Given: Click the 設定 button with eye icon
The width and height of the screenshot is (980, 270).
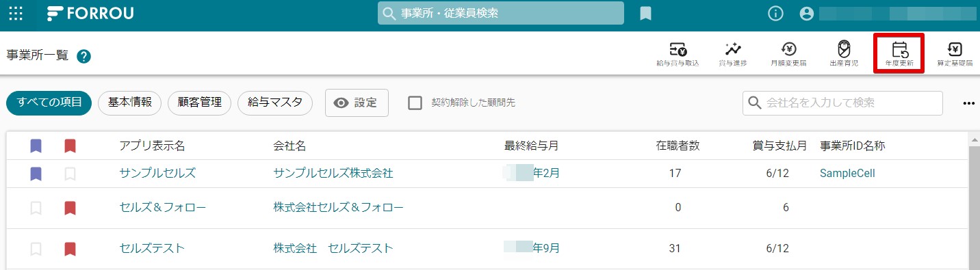Looking at the screenshot, I should pos(357,103).
